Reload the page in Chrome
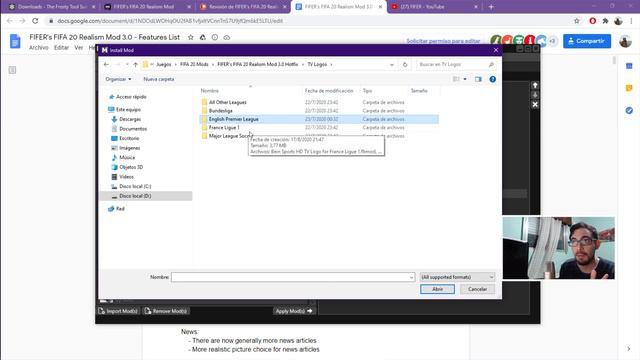This screenshot has width=640, height=360. tap(35, 21)
